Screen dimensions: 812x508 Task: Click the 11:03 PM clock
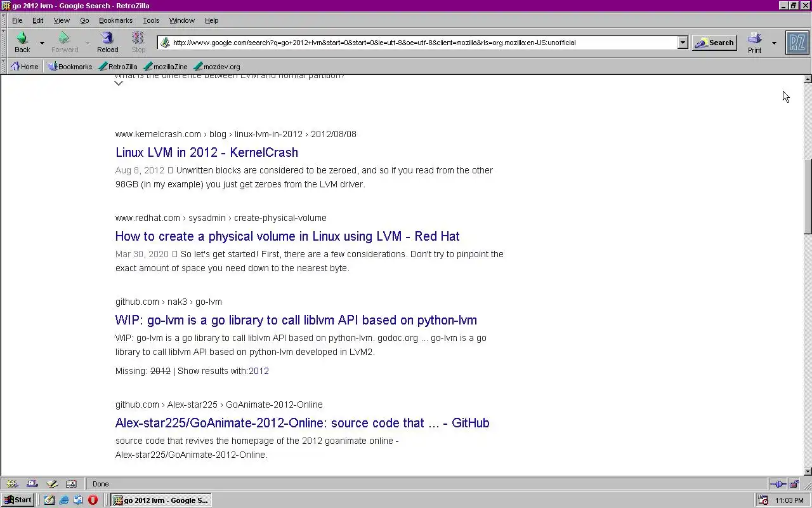click(789, 500)
